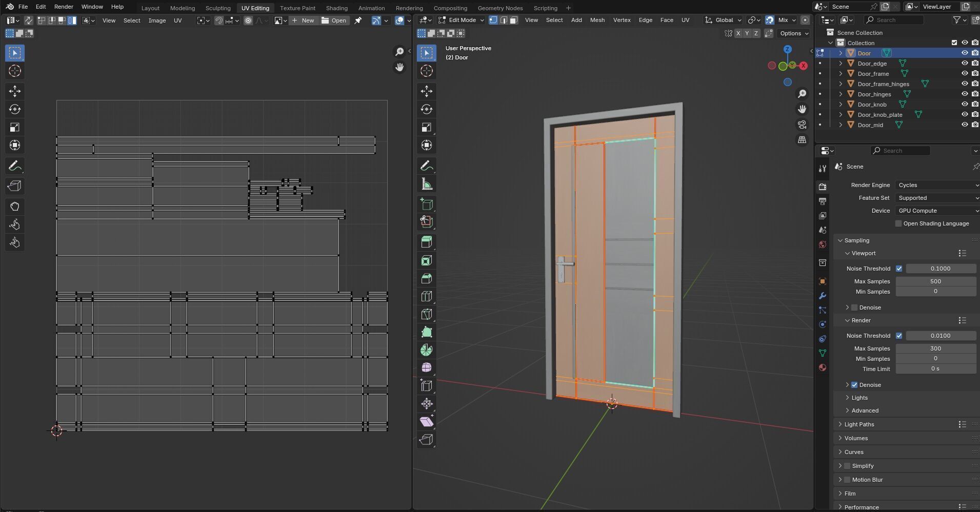This screenshot has height=512, width=980.
Task: Select the Pinch tool in UV editor
Action: pos(14,242)
